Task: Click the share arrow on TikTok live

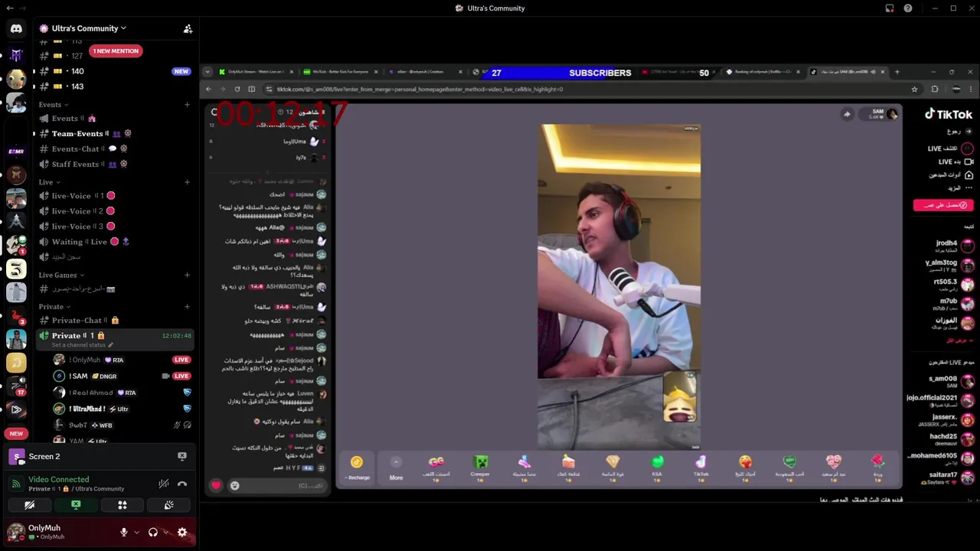Action: click(x=847, y=114)
